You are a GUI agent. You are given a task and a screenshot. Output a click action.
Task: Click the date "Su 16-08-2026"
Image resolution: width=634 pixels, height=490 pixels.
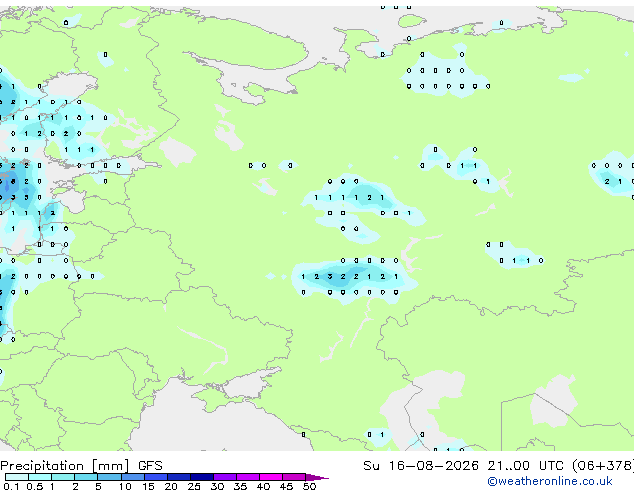(421, 466)
